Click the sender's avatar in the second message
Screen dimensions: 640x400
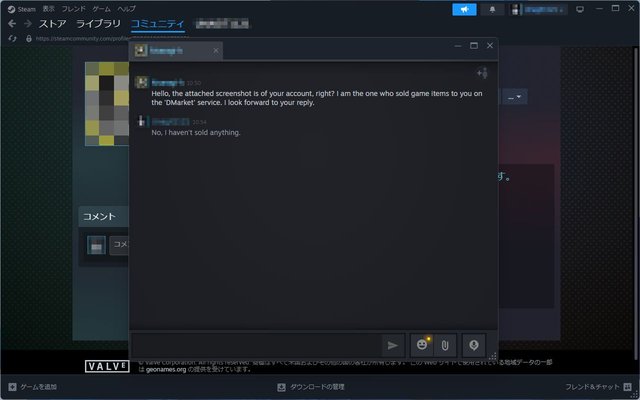(x=142, y=121)
